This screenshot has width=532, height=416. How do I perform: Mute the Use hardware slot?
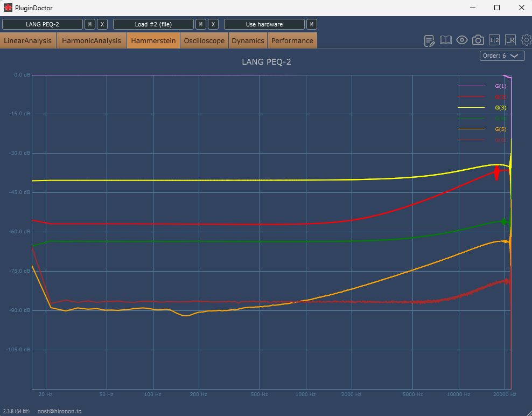(x=312, y=24)
